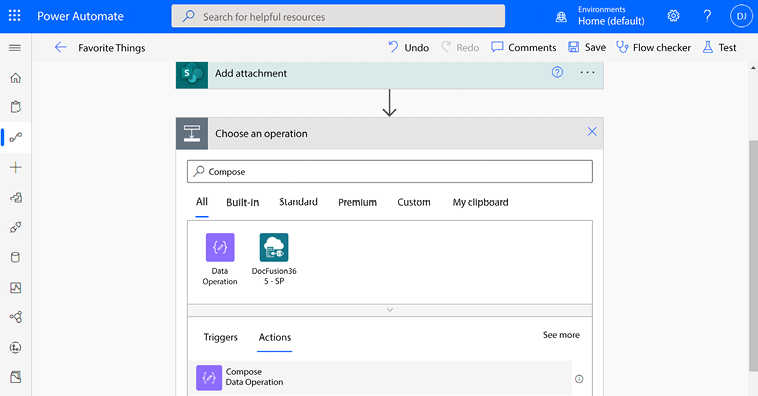Open the linked-nodes icon in the sidebar
Viewport: 758px width, 396px height.
pos(15,317)
